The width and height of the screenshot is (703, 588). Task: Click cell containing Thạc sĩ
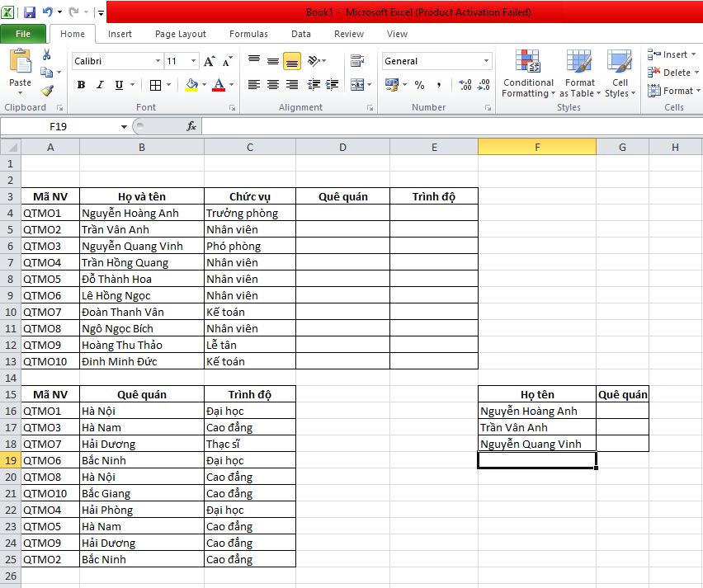[250, 445]
